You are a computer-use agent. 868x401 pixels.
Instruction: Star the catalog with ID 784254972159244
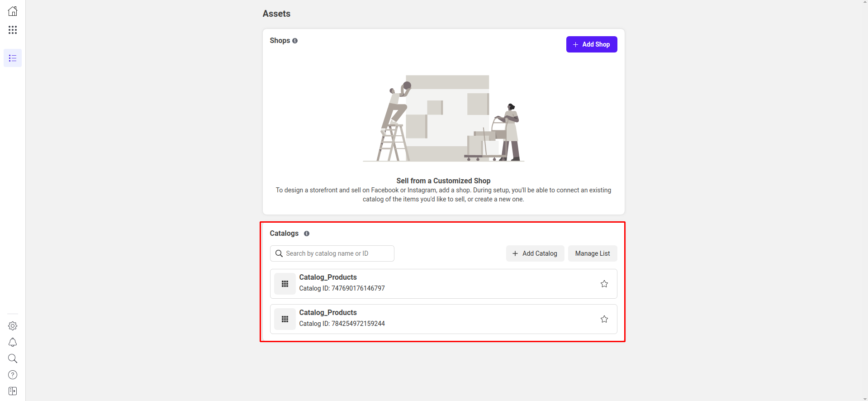click(x=604, y=319)
